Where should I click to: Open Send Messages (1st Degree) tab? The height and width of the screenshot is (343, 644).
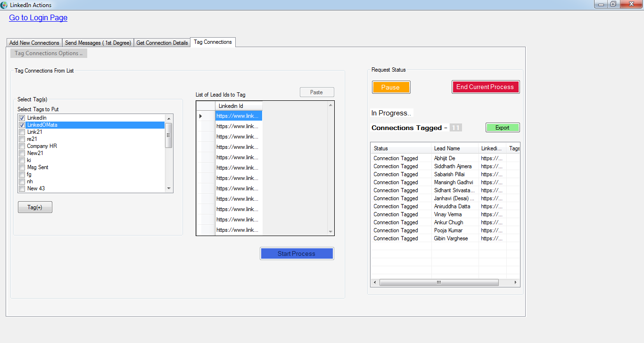98,43
